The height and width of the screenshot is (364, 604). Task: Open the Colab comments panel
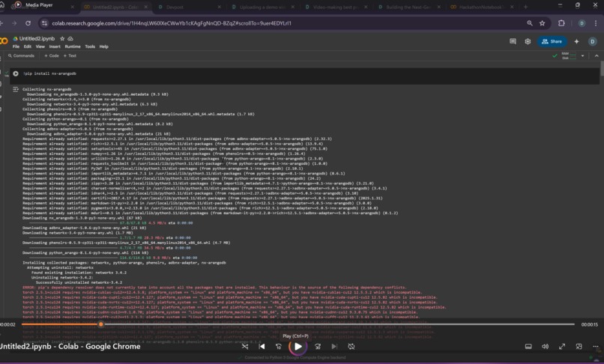coord(513,41)
